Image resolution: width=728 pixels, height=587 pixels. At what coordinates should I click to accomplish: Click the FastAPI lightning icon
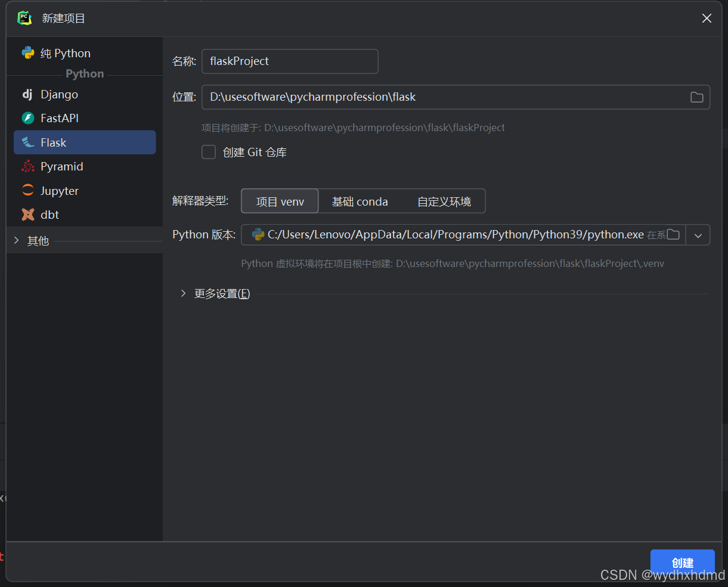(x=28, y=118)
